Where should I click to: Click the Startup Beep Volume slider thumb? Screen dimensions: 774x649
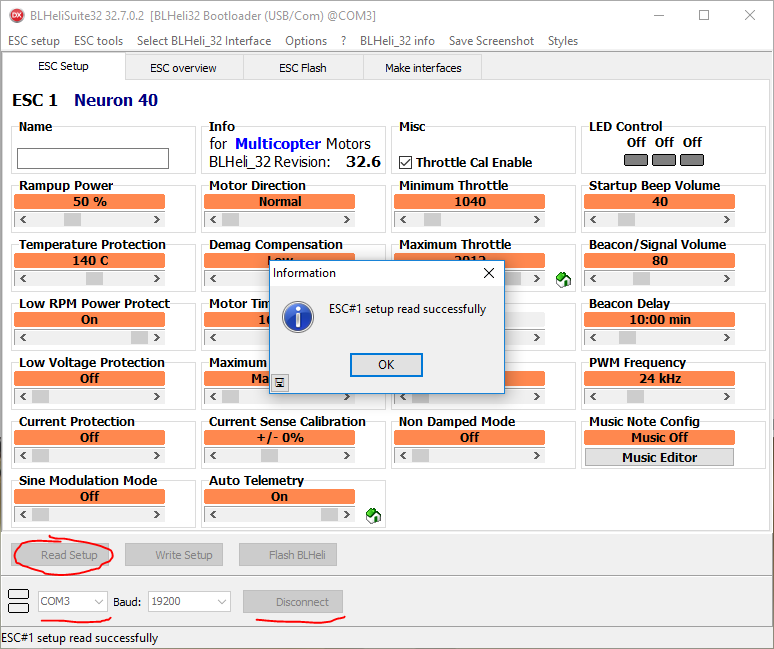coord(626,220)
